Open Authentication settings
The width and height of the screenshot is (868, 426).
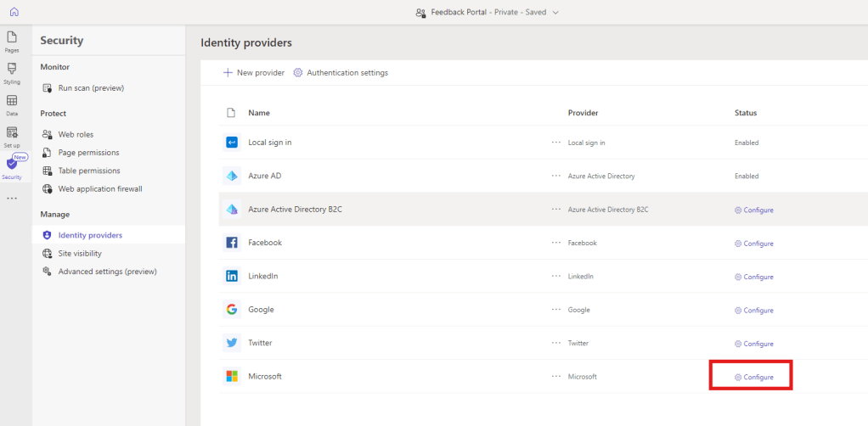coord(341,73)
